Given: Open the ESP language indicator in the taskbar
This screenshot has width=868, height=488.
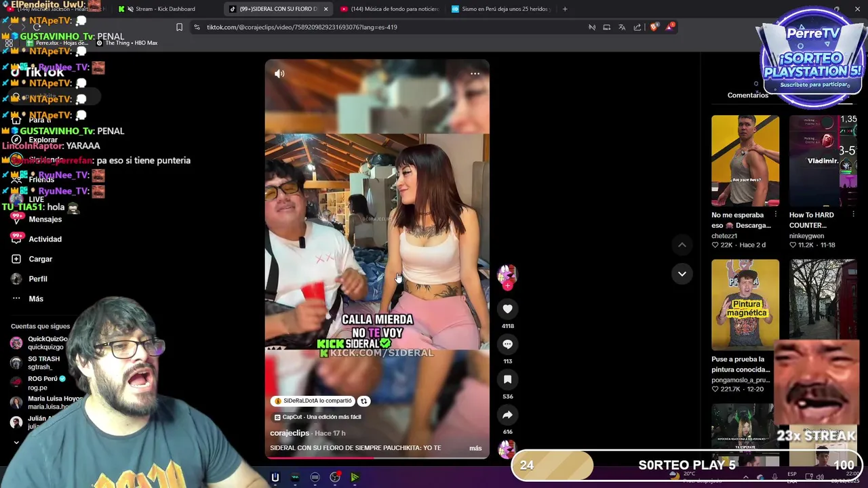Looking at the screenshot, I should (x=792, y=477).
